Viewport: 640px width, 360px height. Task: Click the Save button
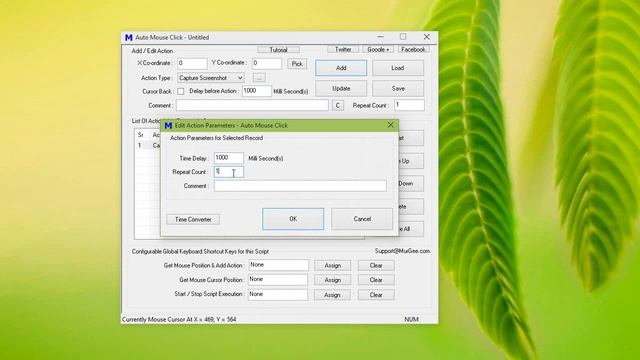point(398,89)
